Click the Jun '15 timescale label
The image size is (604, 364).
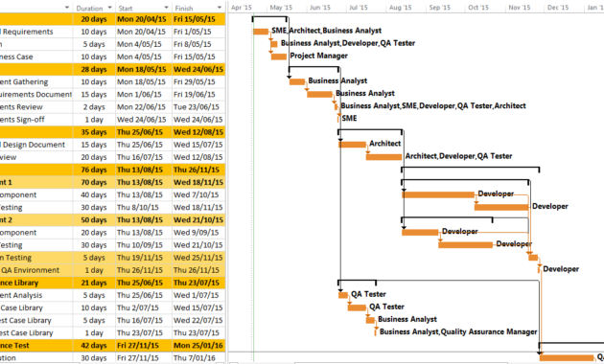(x=320, y=8)
